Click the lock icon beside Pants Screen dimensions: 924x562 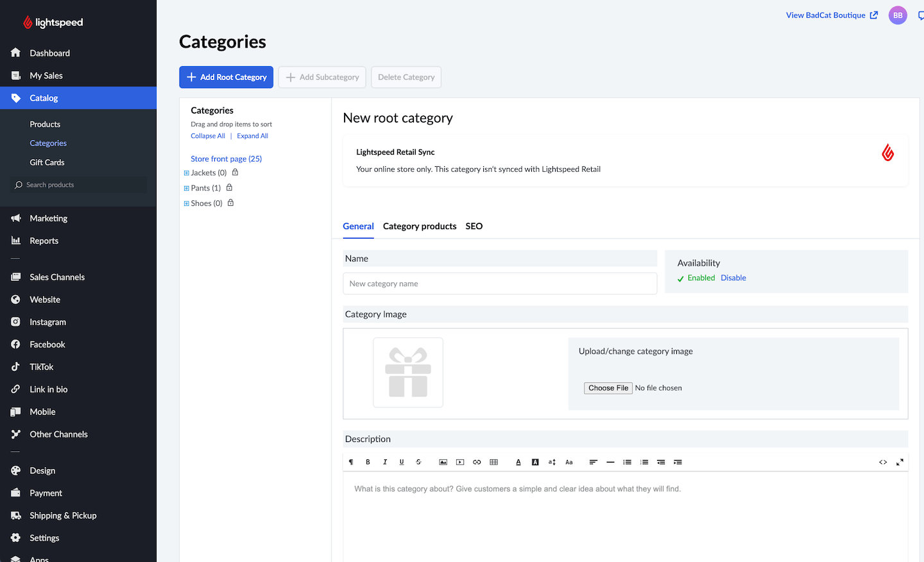[x=229, y=187]
